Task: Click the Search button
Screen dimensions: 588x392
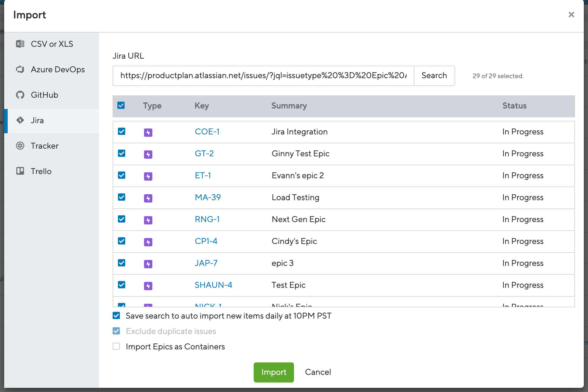Action: (434, 76)
